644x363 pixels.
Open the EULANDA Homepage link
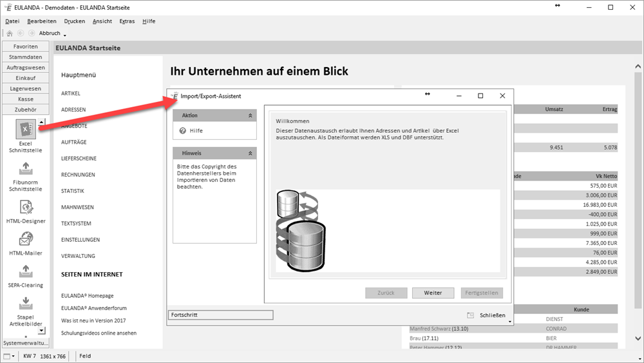88,296
